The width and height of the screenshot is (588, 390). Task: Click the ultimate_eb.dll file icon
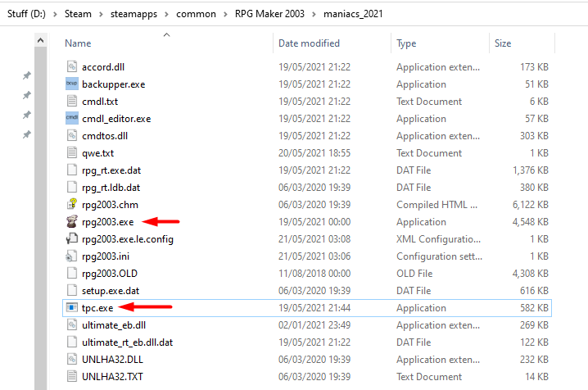71,325
